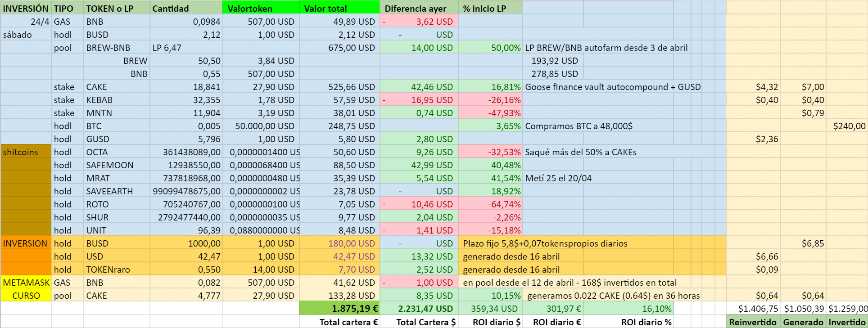Click the 'Cantidad' header cell
Screen dimensions: 868x328
(x=186, y=8)
